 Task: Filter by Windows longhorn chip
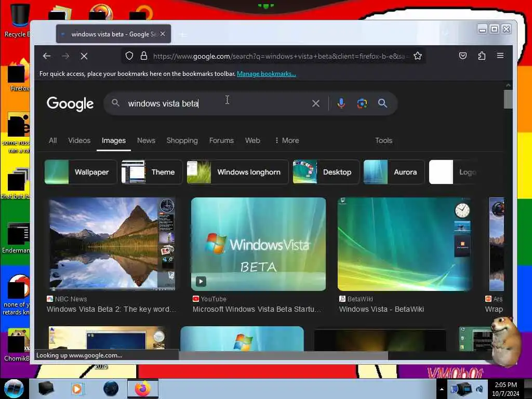tap(237, 172)
